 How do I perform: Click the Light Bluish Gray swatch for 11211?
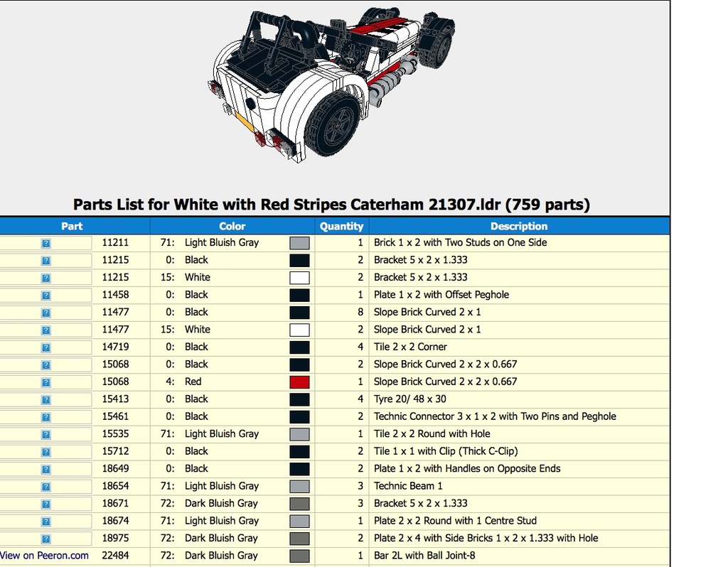tap(299, 243)
